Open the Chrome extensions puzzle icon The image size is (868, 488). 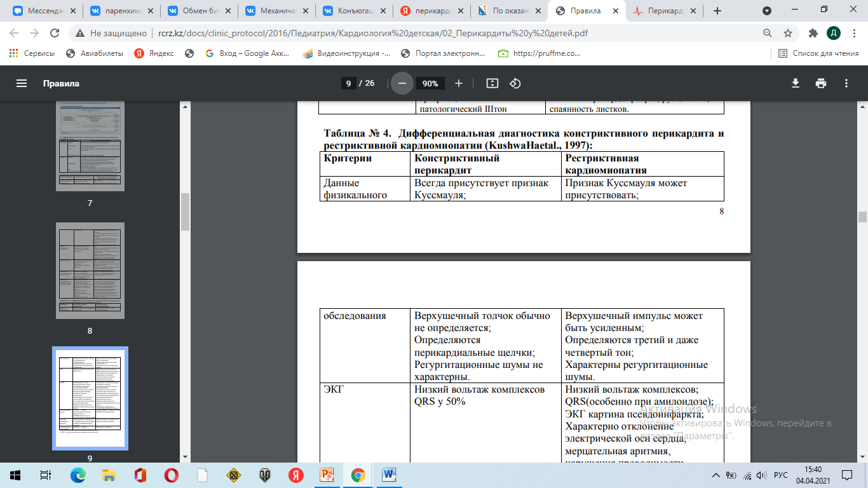click(813, 33)
